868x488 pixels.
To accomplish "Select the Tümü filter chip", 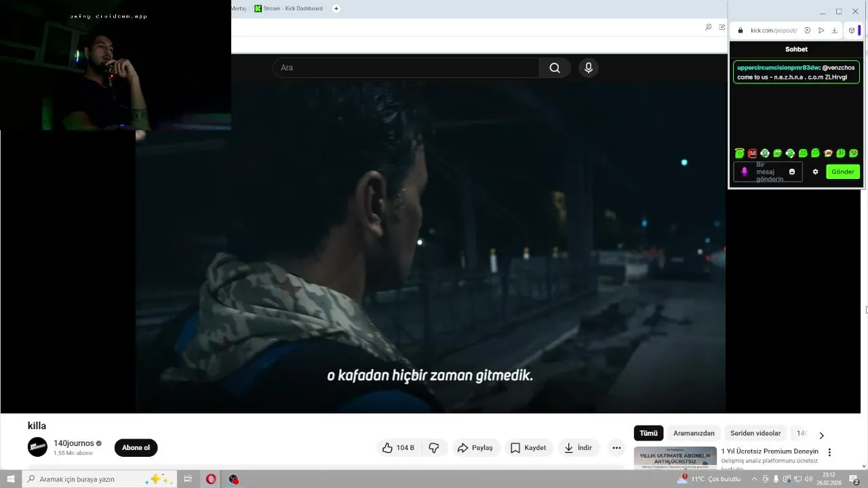I will click(648, 433).
